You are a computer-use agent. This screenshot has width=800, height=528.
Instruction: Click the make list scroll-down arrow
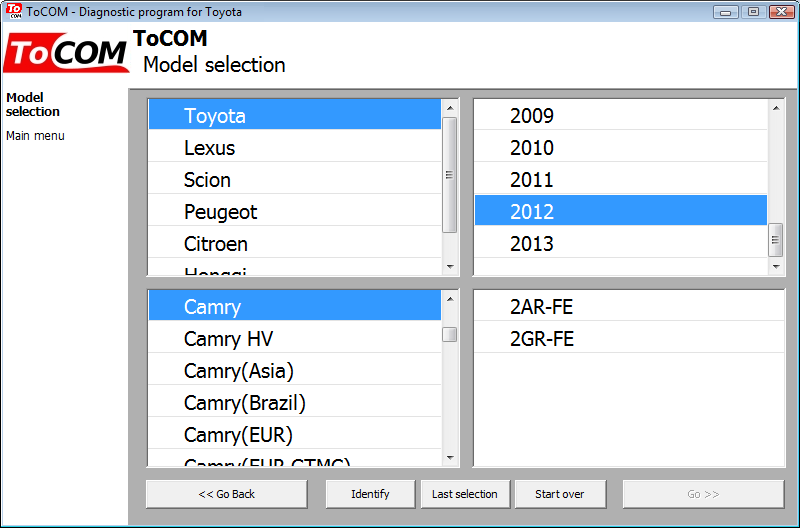(x=450, y=267)
